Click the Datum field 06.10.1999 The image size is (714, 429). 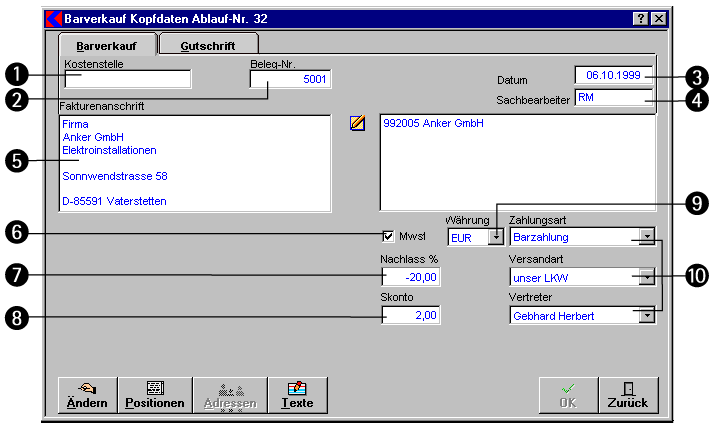point(613,76)
